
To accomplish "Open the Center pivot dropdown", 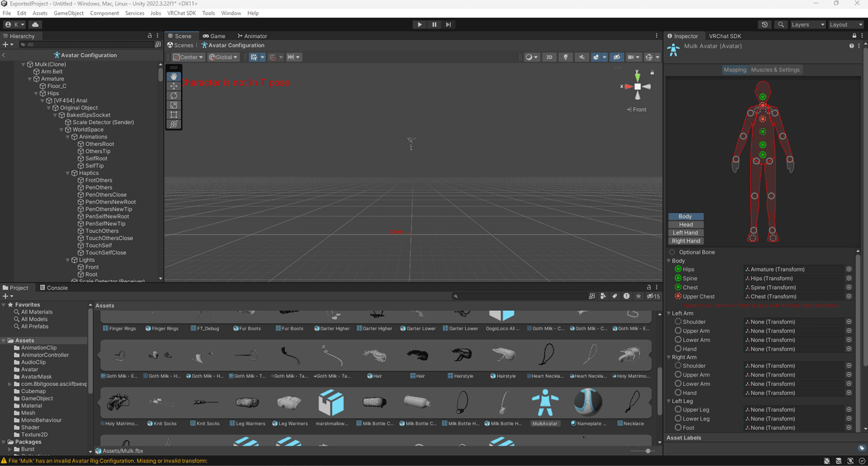I will click(x=188, y=57).
